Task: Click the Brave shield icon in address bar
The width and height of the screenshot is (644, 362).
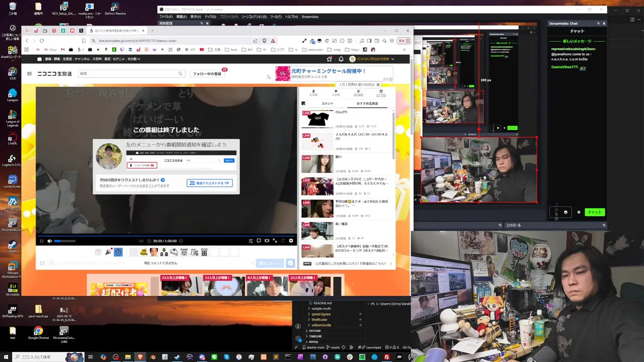Action: click(x=264, y=41)
